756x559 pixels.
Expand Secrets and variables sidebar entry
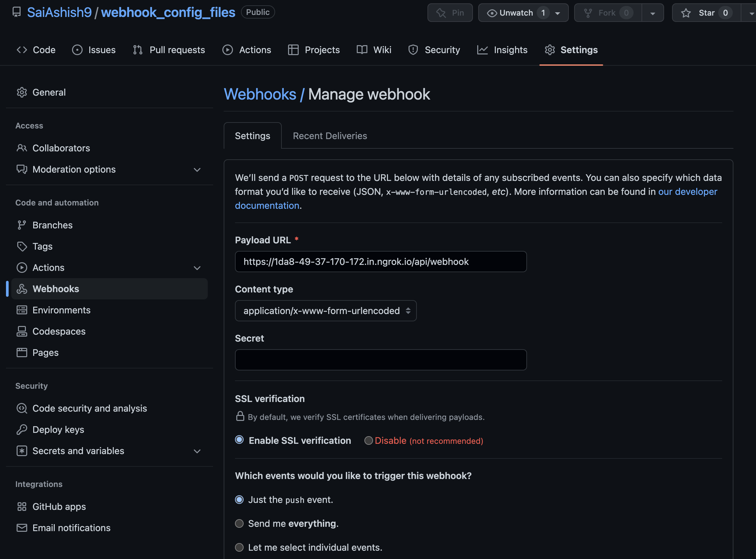(197, 451)
